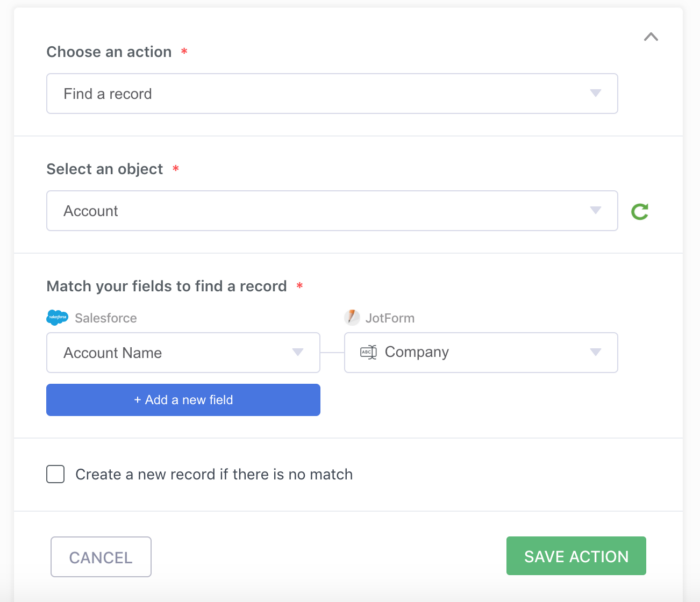The image size is (700, 602).
Task: Click the Match your fields heading
Action: pyautogui.click(x=166, y=286)
